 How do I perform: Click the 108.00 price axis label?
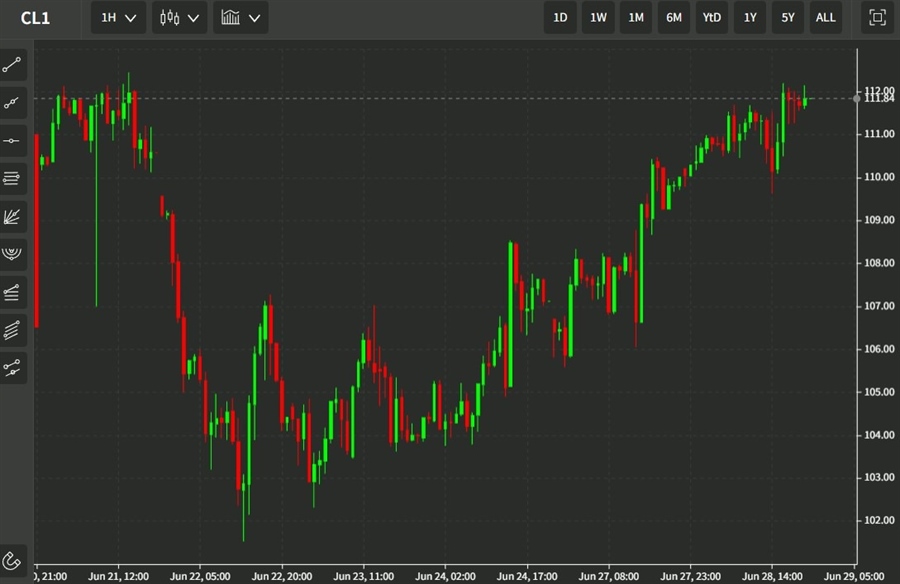(x=879, y=263)
